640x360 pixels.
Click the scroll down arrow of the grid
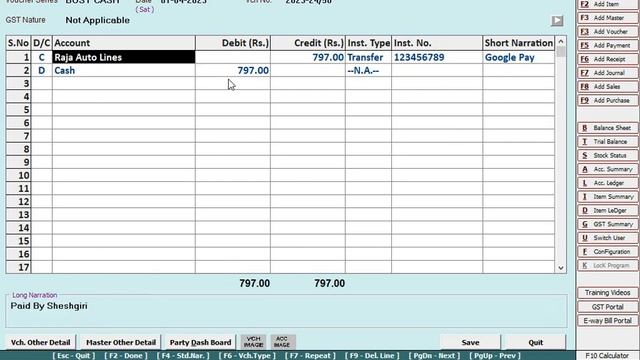point(561,268)
